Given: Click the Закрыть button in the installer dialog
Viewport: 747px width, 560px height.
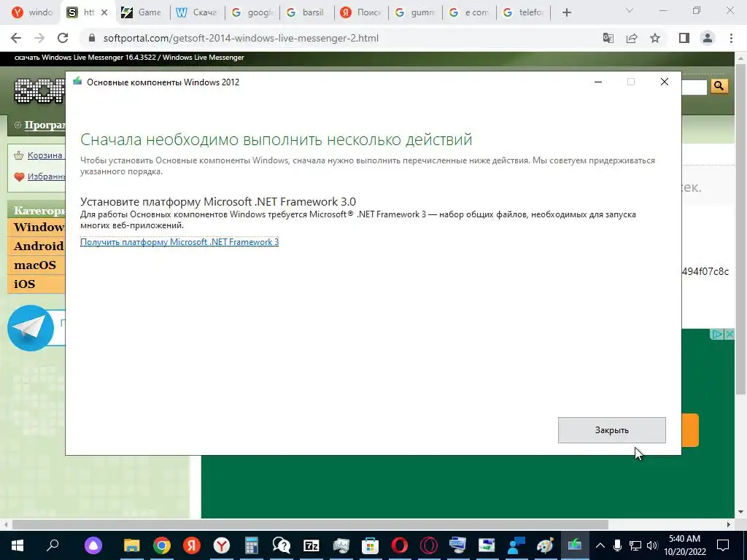Looking at the screenshot, I should pyautogui.click(x=612, y=430).
